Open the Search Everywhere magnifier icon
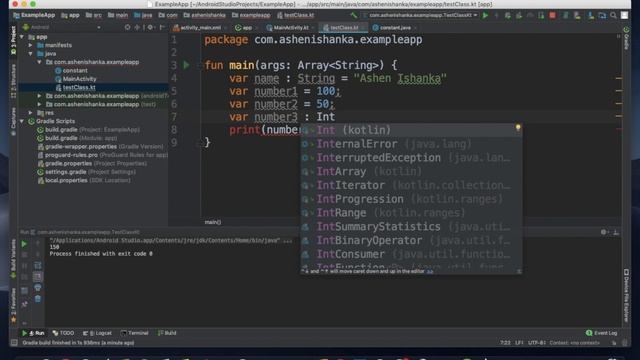 click(613, 16)
